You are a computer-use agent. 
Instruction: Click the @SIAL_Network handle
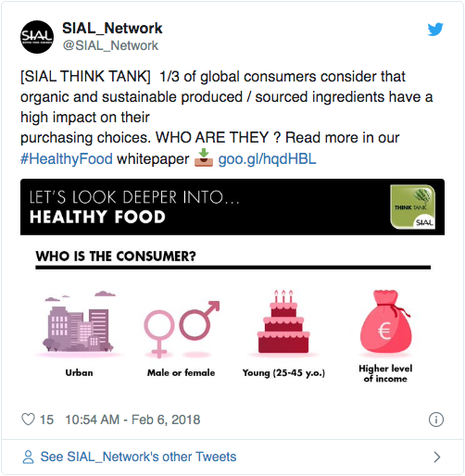[110, 45]
